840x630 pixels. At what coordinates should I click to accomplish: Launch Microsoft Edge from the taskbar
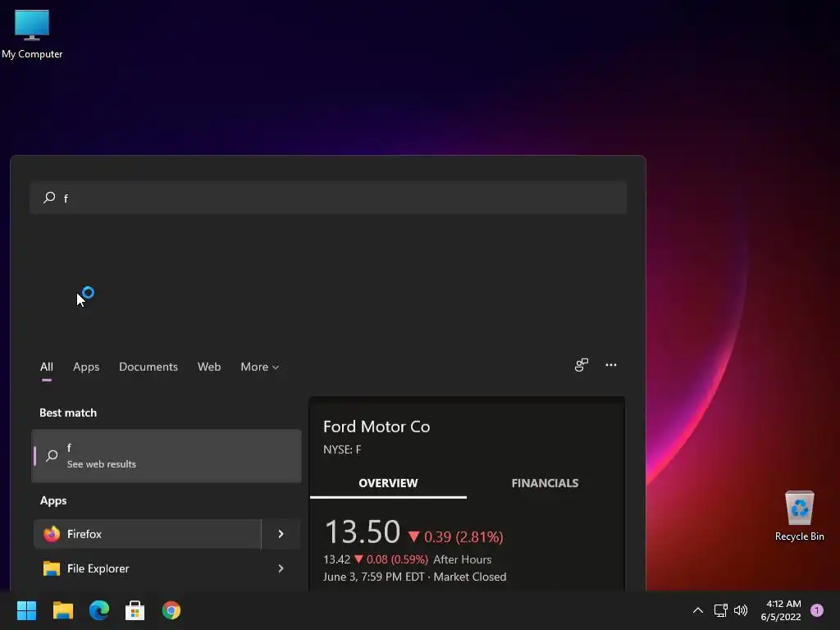pyautogui.click(x=99, y=610)
